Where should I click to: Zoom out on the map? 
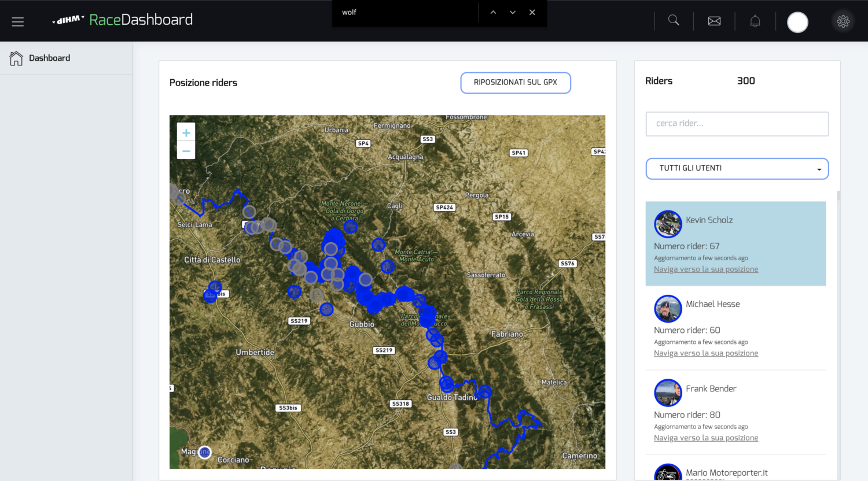186,151
